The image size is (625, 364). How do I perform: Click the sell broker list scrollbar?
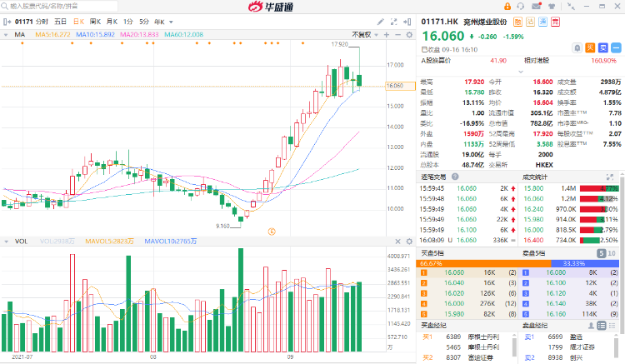coord(617,347)
